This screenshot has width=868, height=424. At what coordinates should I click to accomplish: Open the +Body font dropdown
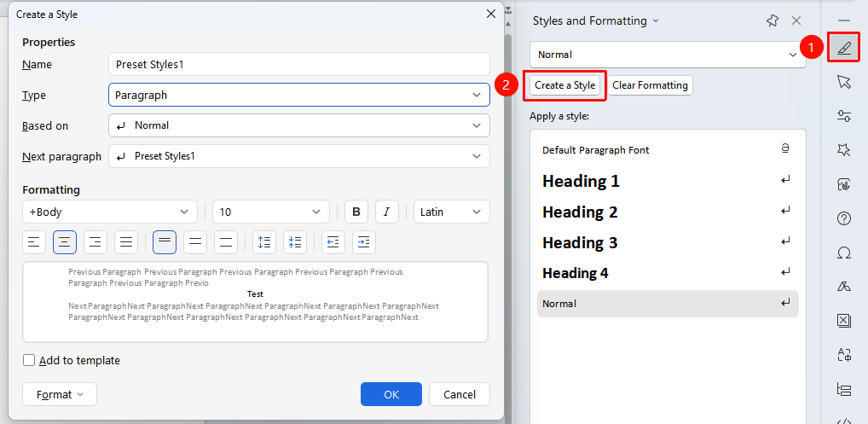pos(110,212)
